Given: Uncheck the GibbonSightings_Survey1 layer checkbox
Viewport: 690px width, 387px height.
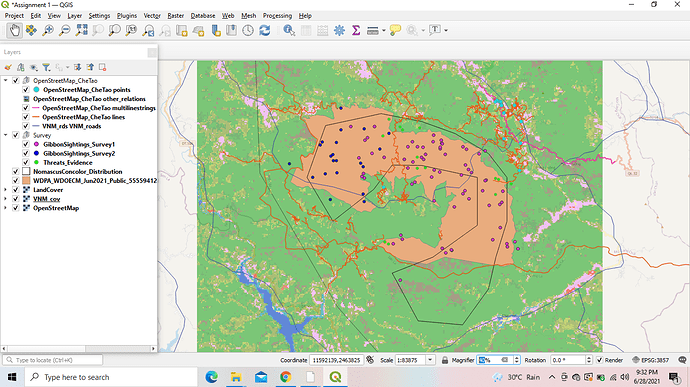Looking at the screenshot, I should (x=26, y=144).
